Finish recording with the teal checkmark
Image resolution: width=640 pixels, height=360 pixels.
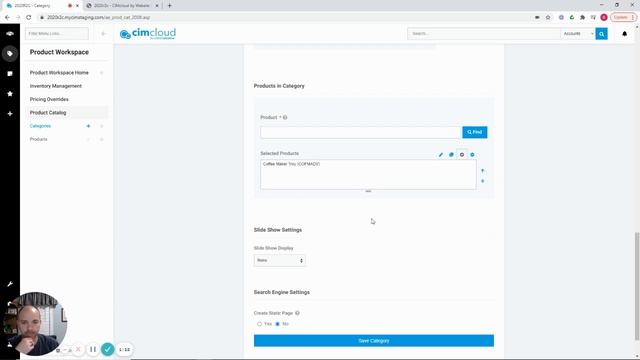[108, 349]
